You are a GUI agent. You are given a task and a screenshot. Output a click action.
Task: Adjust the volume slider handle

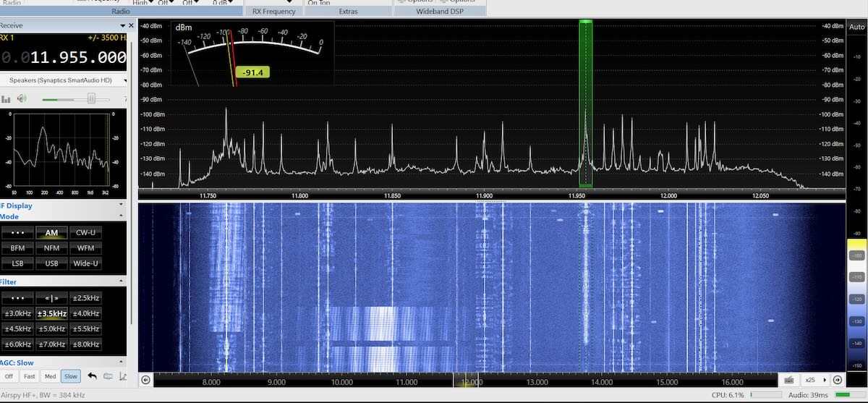point(91,99)
